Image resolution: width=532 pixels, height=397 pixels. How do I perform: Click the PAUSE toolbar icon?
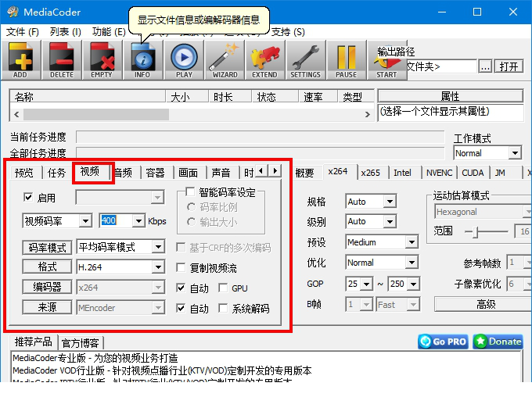(x=347, y=60)
